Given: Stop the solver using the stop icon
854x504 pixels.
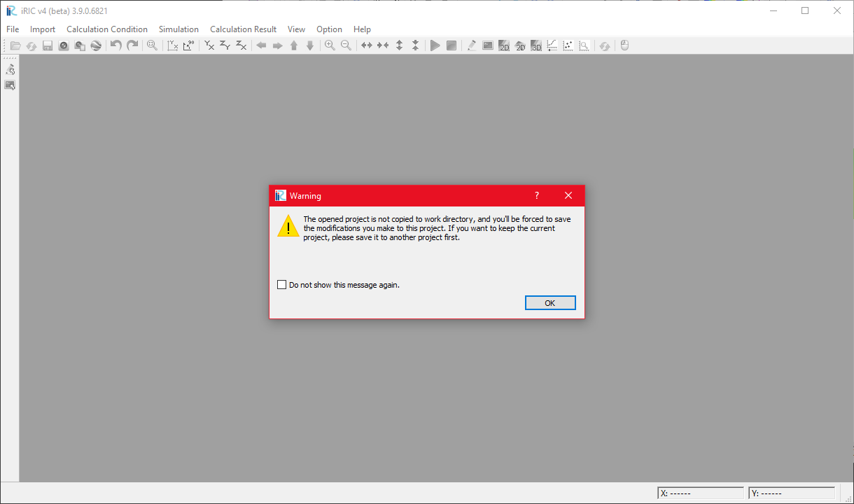Looking at the screenshot, I should [451, 45].
